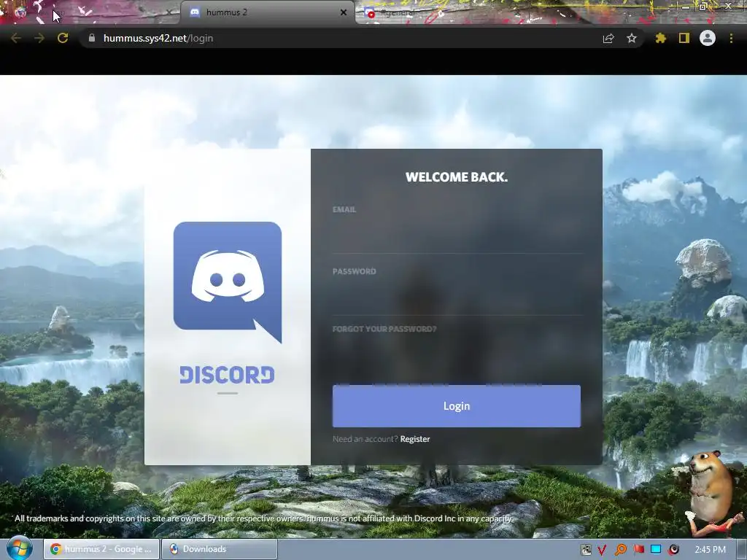Click the first gray tray icon
This screenshot has width=747, height=560.
pos(586,550)
